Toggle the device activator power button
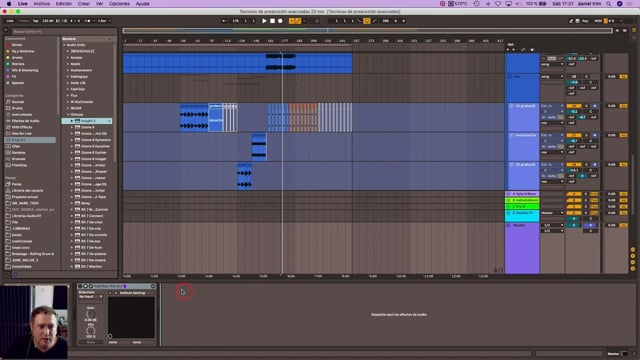The height and width of the screenshot is (360, 640). tap(80, 286)
